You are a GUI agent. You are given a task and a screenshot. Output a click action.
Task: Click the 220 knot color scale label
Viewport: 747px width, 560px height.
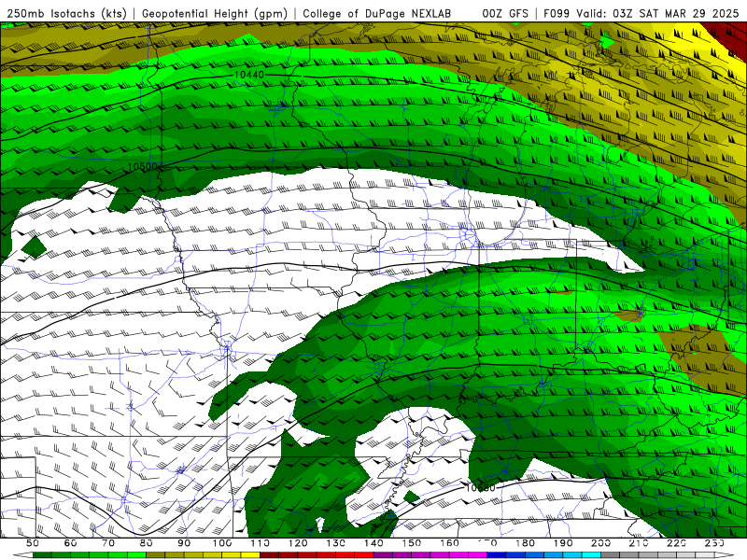coord(676,543)
